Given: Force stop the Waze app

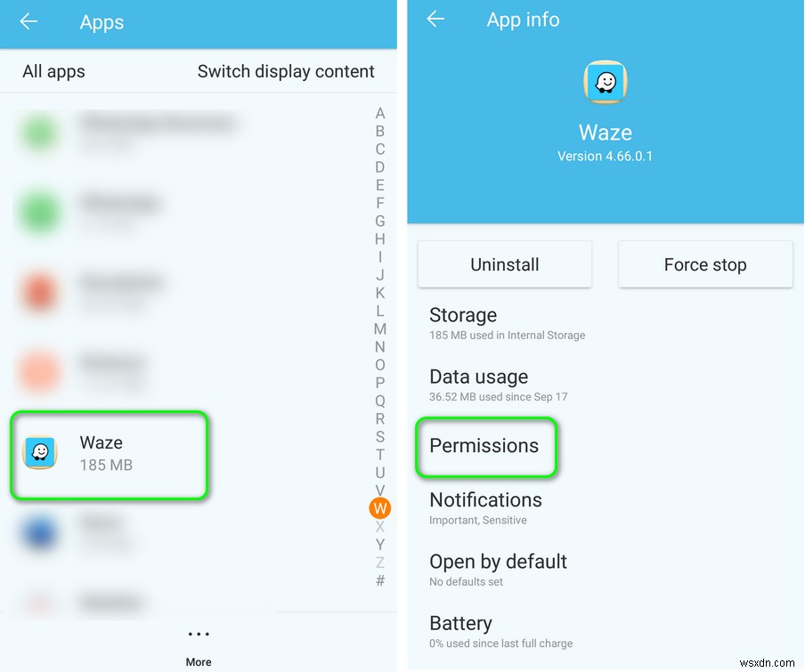Looking at the screenshot, I should (x=705, y=264).
